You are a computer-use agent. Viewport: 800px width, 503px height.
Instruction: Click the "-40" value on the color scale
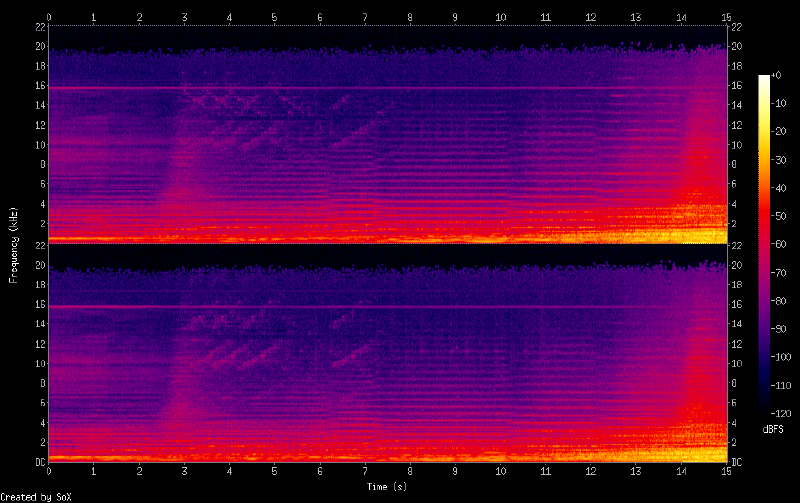pyautogui.click(x=779, y=188)
